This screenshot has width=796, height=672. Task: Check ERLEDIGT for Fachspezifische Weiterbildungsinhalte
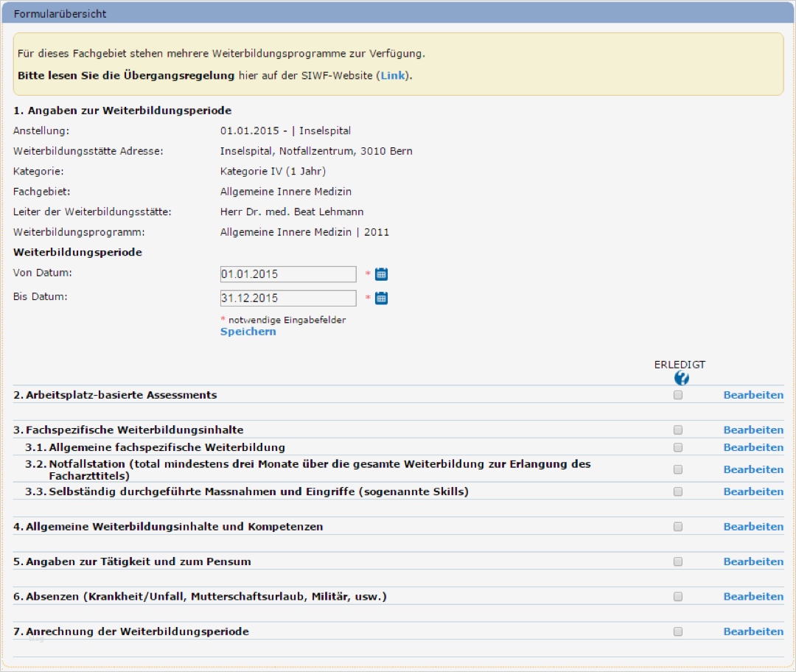[x=678, y=430]
